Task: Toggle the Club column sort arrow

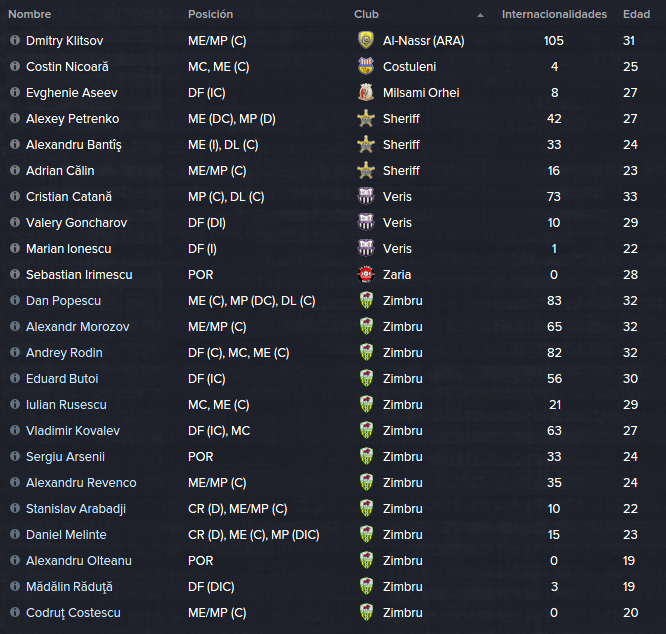Action: point(480,15)
